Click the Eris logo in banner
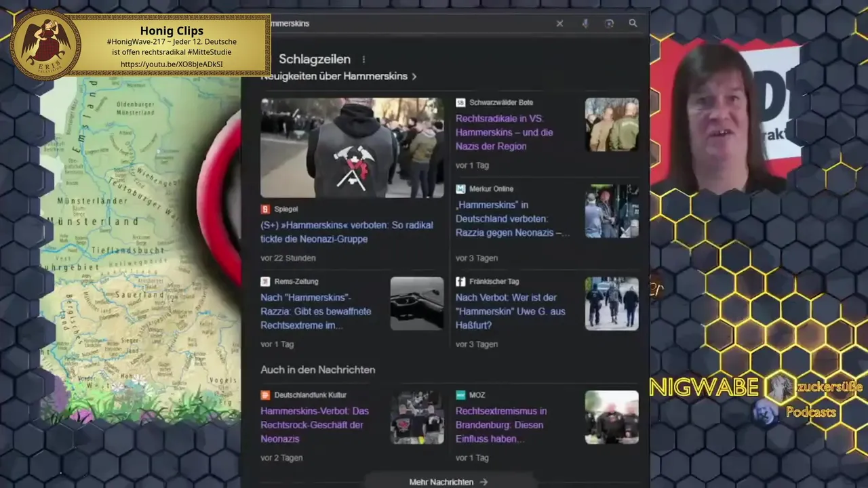 pyautogui.click(x=45, y=45)
